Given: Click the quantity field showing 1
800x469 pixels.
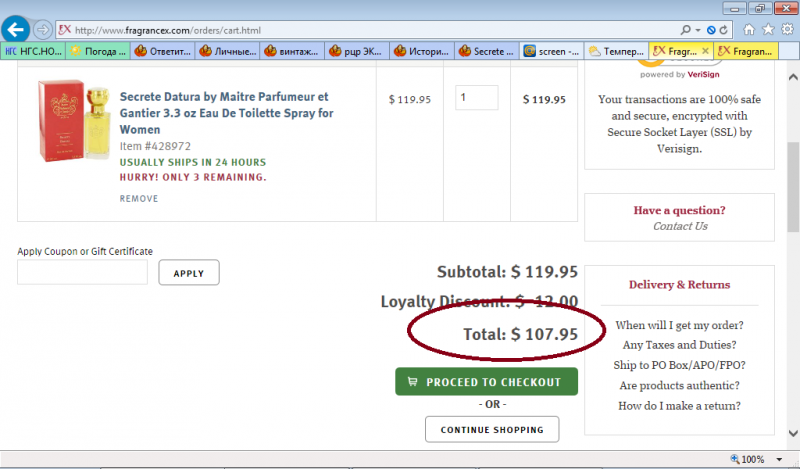Looking at the screenshot, I should [x=477, y=97].
